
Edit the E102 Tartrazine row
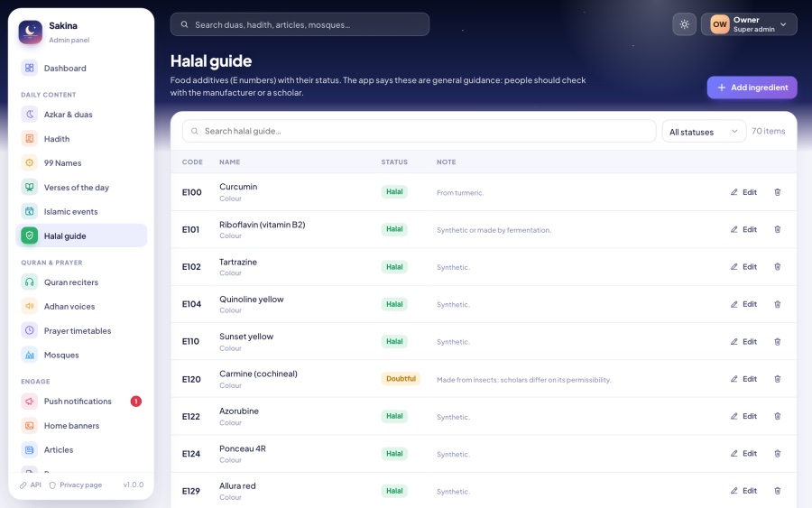[x=743, y=267]
